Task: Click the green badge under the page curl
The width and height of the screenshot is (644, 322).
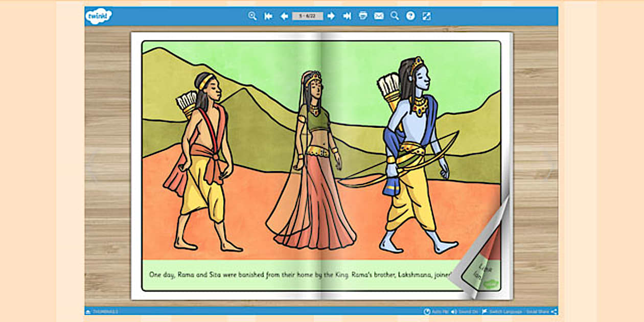Action: (492, 282)
